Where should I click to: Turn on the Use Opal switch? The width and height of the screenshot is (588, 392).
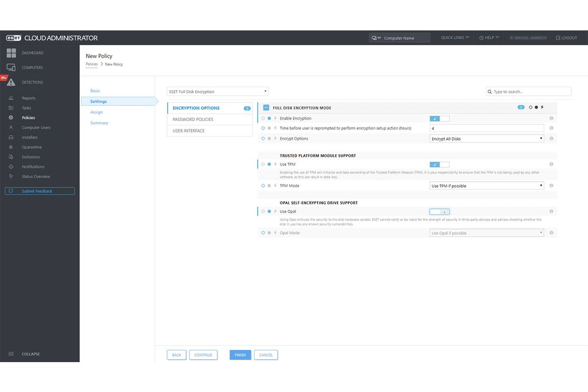pos(440,211)
